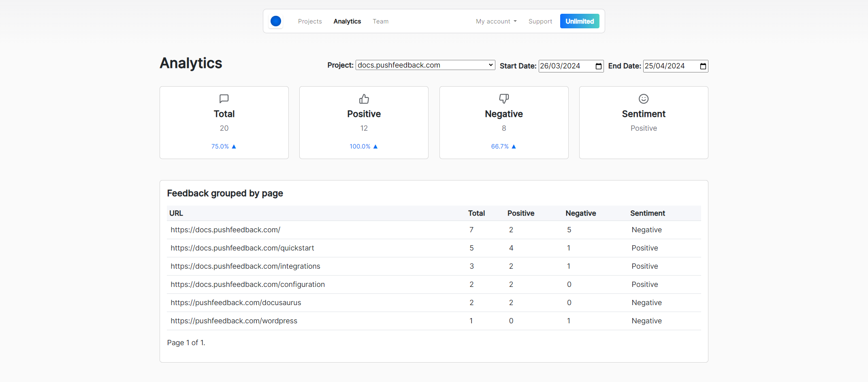868x382 pixels.
Task: Click the blue circle logo icon
Action: pos(276,21)
